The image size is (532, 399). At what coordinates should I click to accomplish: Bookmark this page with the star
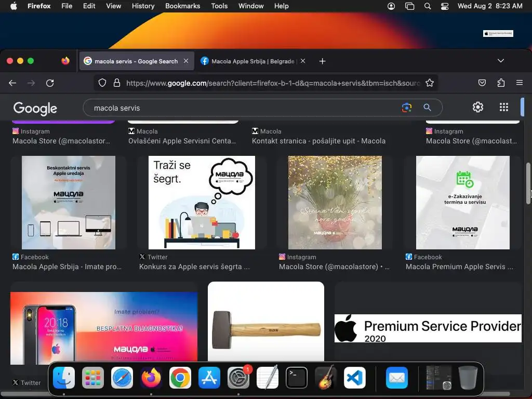point(430,83)
